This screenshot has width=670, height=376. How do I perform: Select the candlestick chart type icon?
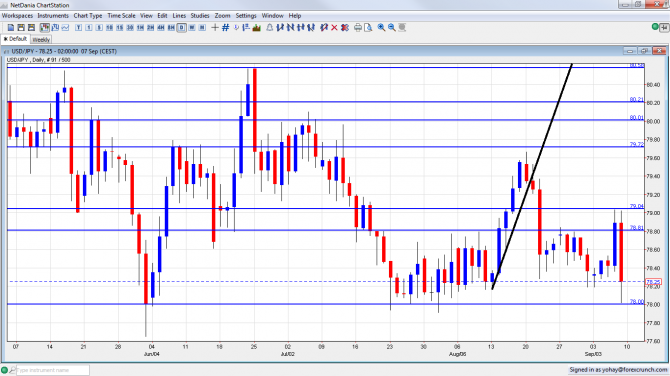pyautogui.click(x=45, y=27)
